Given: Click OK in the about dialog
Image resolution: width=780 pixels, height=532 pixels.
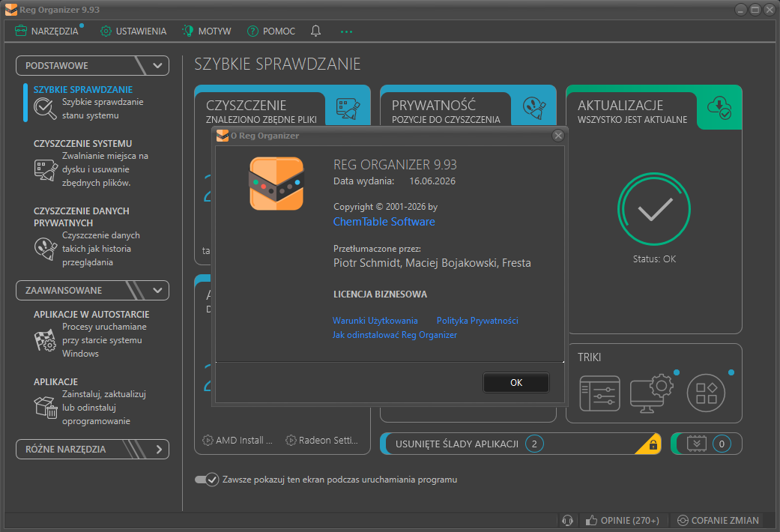Looking at the screenshot, I should point(516,383).
